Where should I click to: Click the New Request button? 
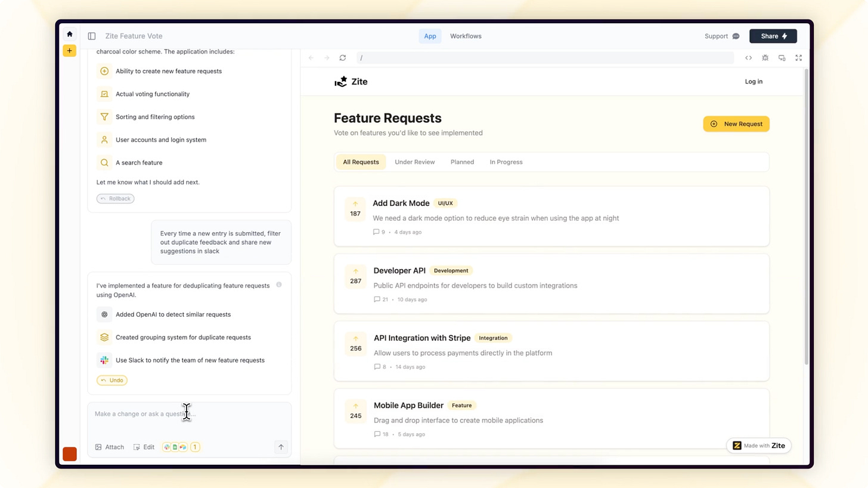[x=736, y=123]
